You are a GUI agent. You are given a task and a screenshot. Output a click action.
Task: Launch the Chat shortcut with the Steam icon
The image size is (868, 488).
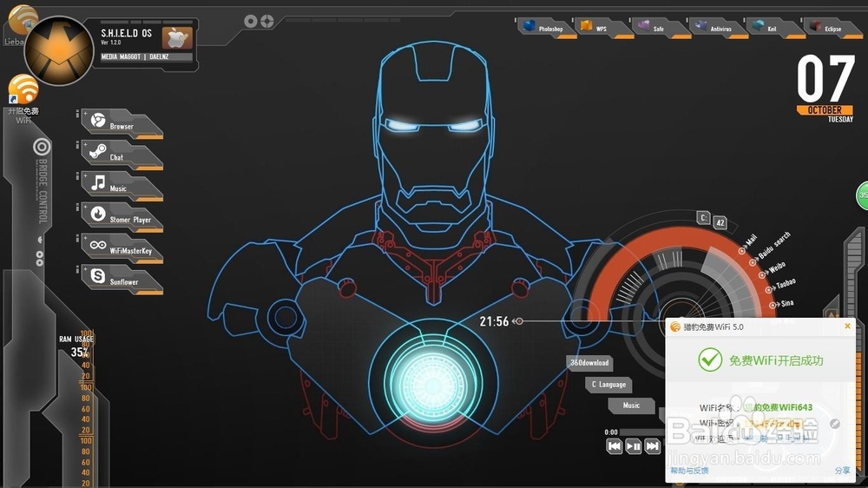122,155
